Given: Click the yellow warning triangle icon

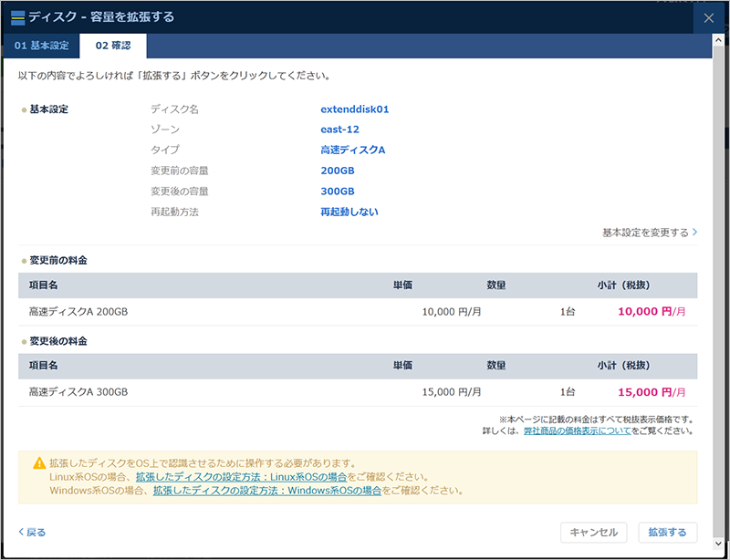Looking at the screenshot, I should 39,463.
